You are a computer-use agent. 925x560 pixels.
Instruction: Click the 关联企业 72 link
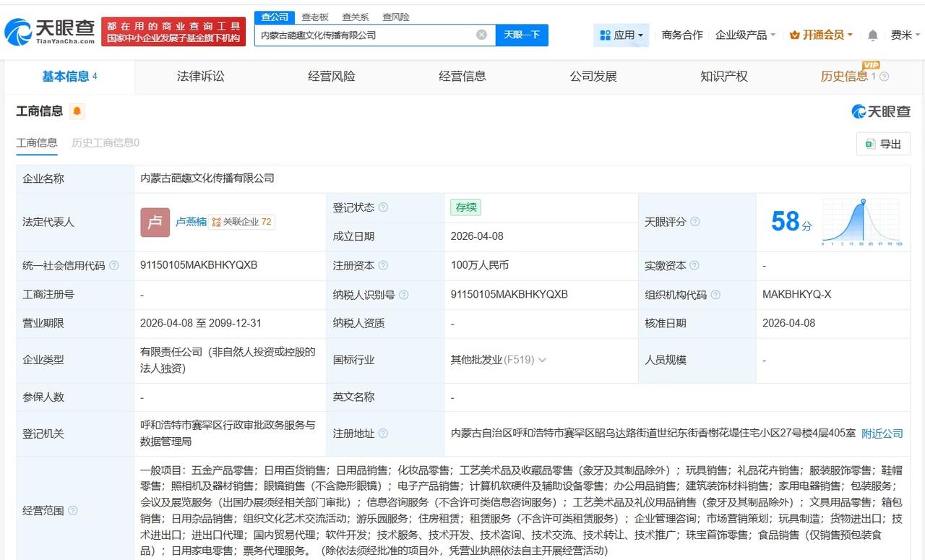coord(243,223)
